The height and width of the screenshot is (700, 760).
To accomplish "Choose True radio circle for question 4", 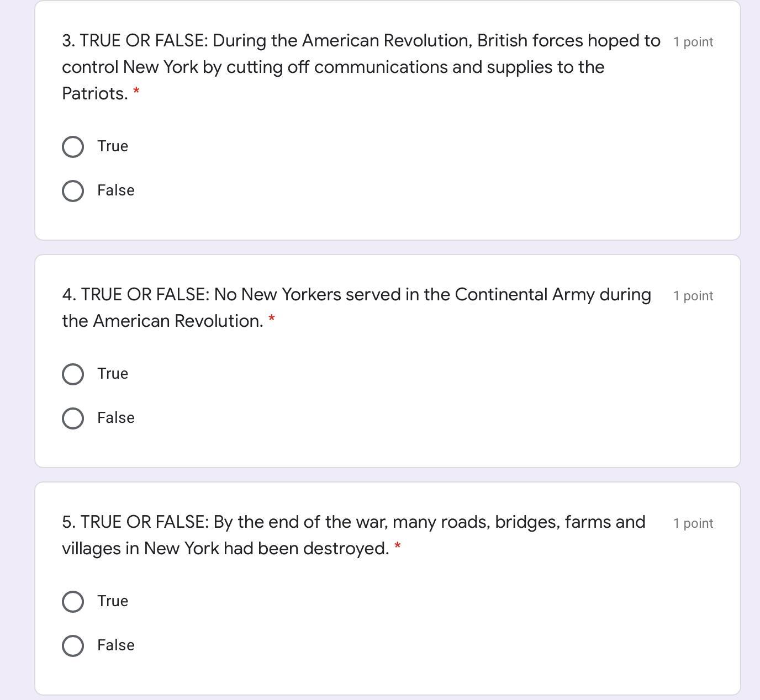I will (73, 374).
